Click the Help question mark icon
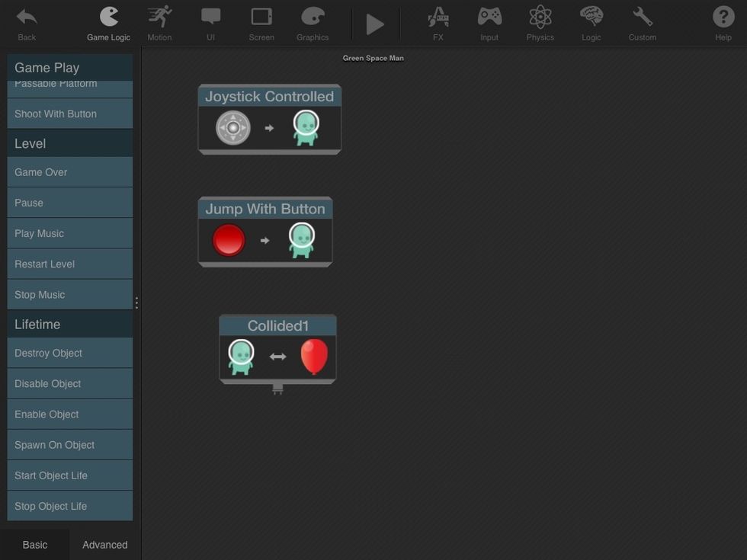This screenshot has height=560, width=747. point(723,23)
